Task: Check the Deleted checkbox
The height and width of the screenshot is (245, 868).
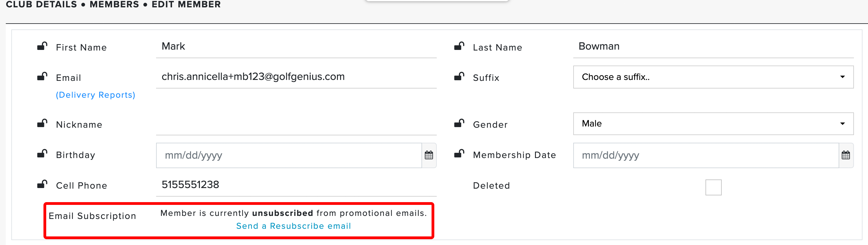Action: coord(713,187)
